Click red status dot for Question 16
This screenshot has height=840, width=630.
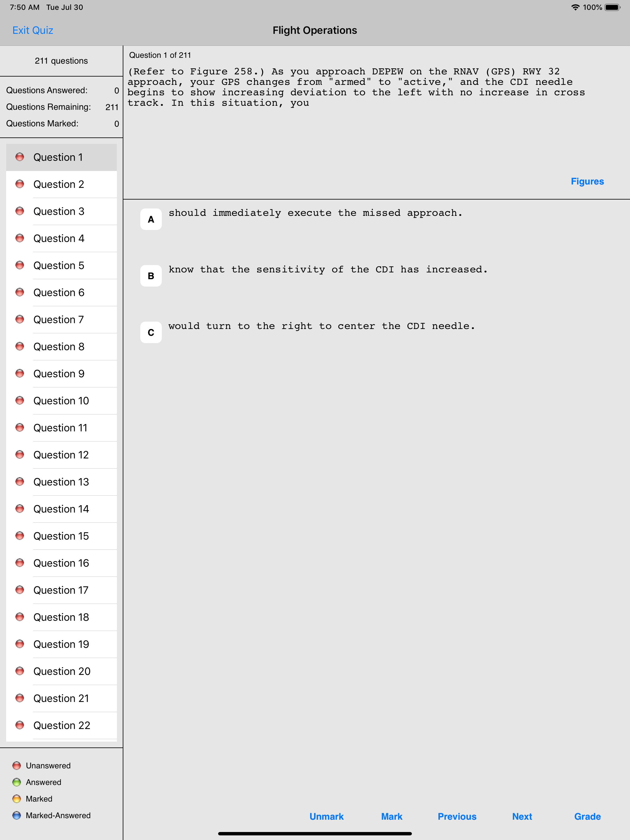(20, 563)
